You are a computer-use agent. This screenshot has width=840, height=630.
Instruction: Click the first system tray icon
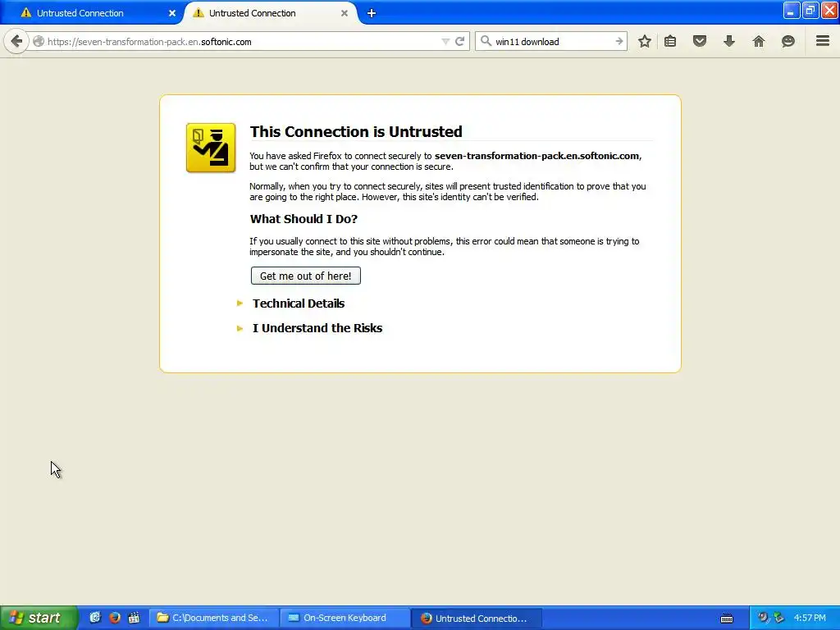763,618
